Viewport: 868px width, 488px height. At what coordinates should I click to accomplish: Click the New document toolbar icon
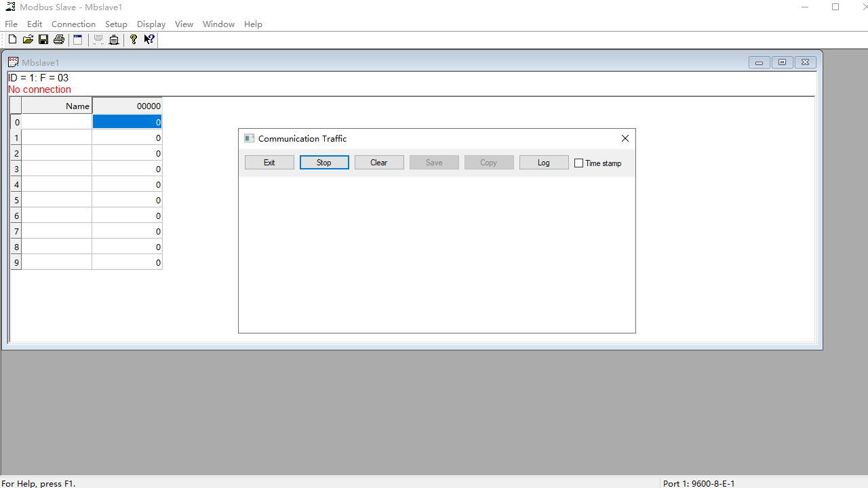pos(12,39)
